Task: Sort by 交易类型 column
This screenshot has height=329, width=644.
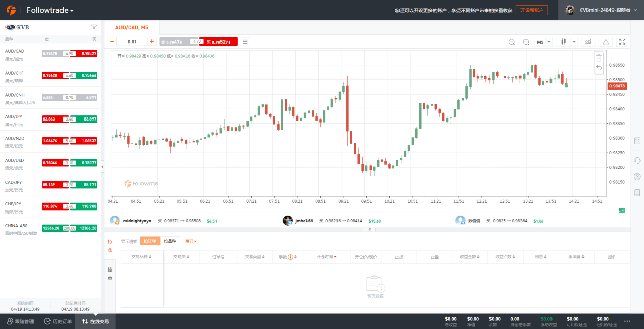Action: pyautogui.click(x=255, y=257)
